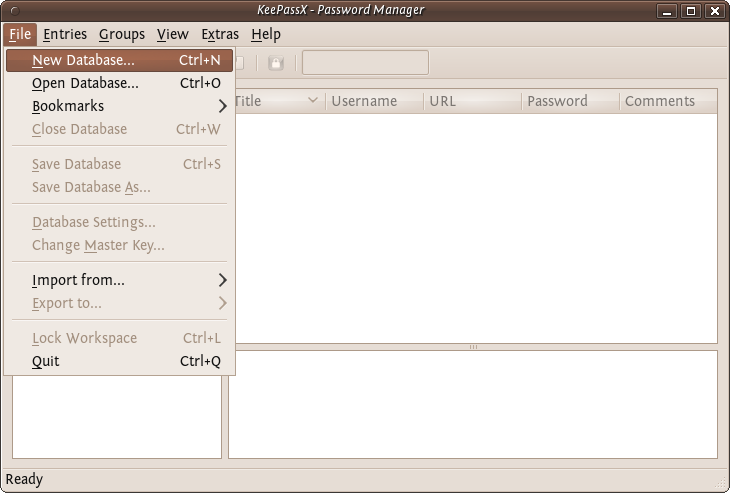Open the Help menu
The height and width of the screenshot is (493, 730).
(266, 34)
